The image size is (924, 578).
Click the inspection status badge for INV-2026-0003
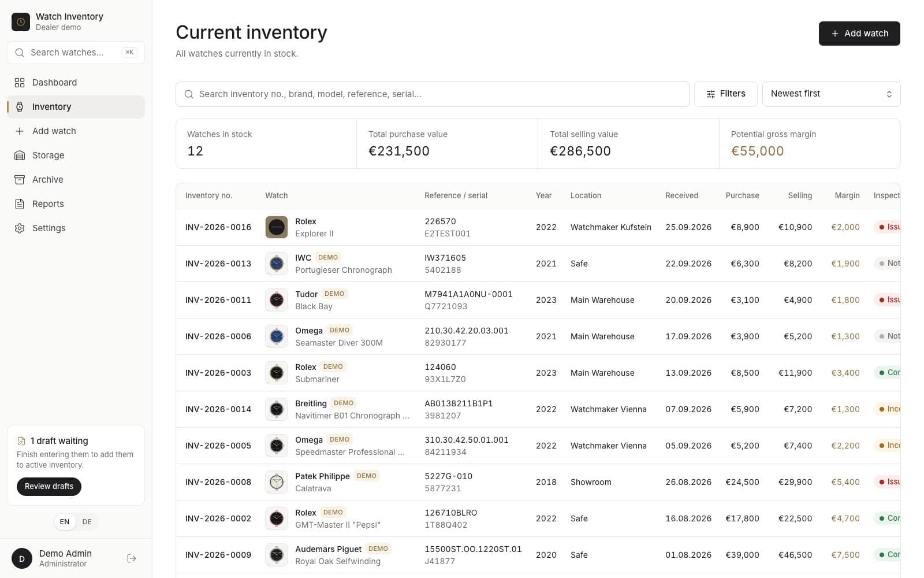tap(888, 373)
